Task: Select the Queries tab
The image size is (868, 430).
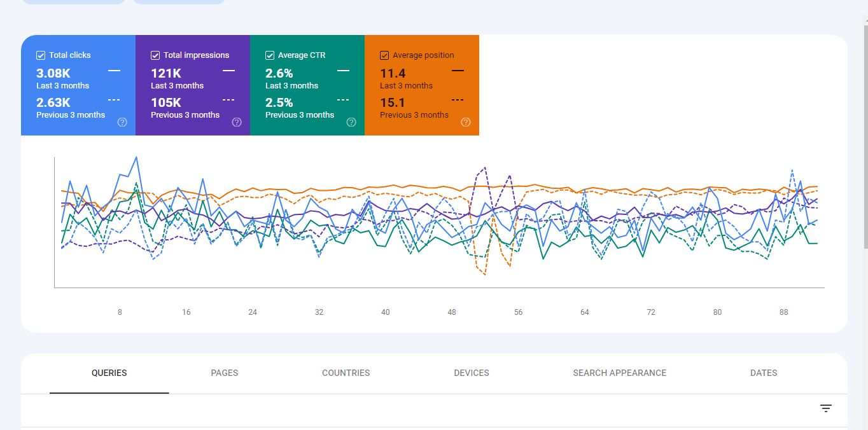Action: coord(109,373)
